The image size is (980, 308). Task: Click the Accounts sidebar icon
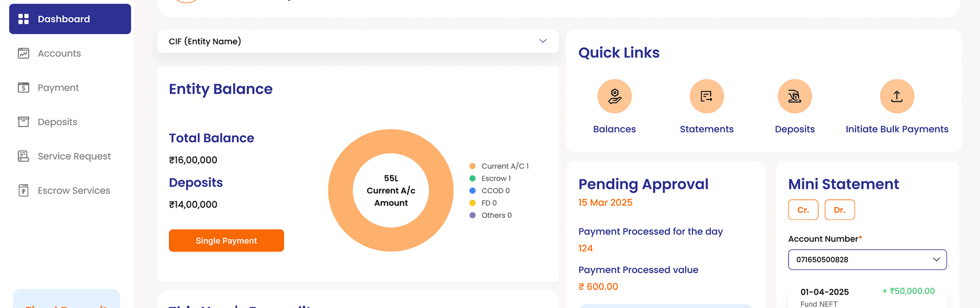tap(23, 53)
